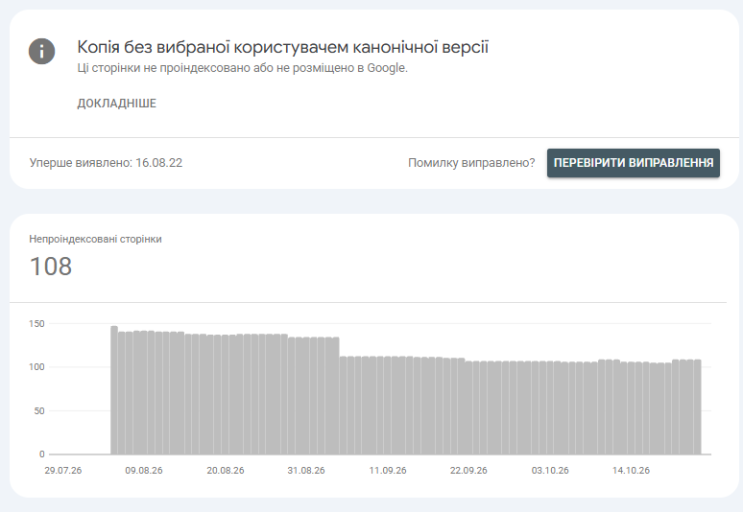Click the 22.09.26 date label
The height and width of the screenshot is (512, 743).
coord(469,471)
